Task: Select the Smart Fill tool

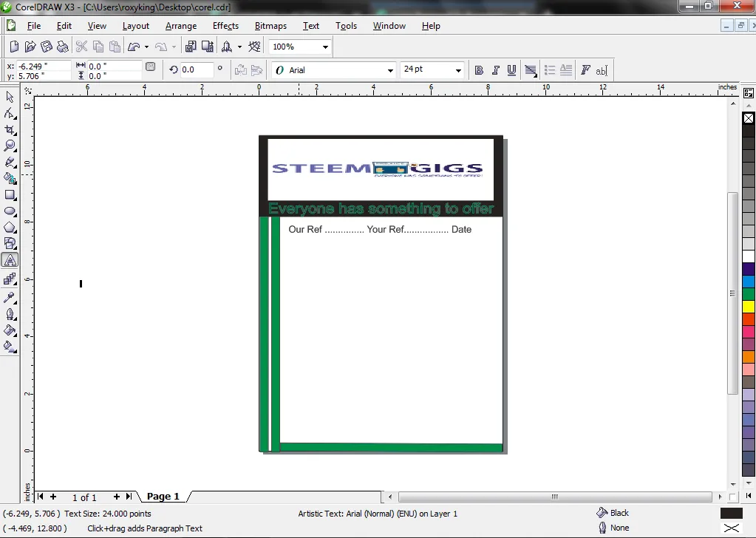Action: click(10, 179)
